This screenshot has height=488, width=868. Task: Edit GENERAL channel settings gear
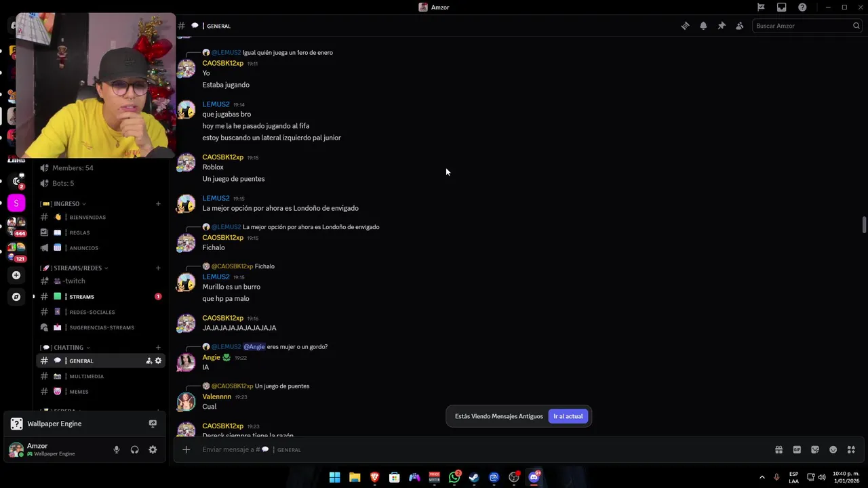tap(158, 361)
